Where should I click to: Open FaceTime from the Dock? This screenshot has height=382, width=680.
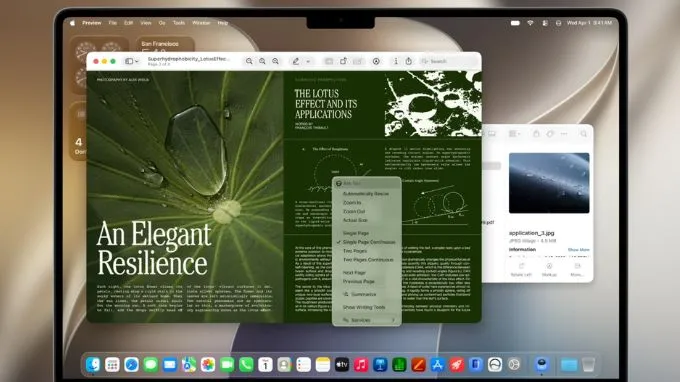[x=227, y=365]
